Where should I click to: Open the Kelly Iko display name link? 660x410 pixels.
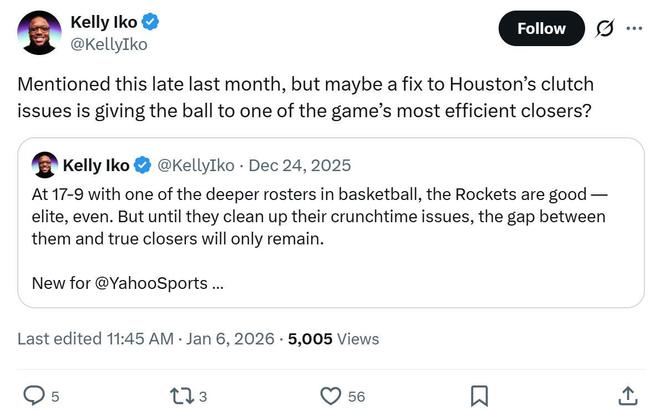[104, 22]
